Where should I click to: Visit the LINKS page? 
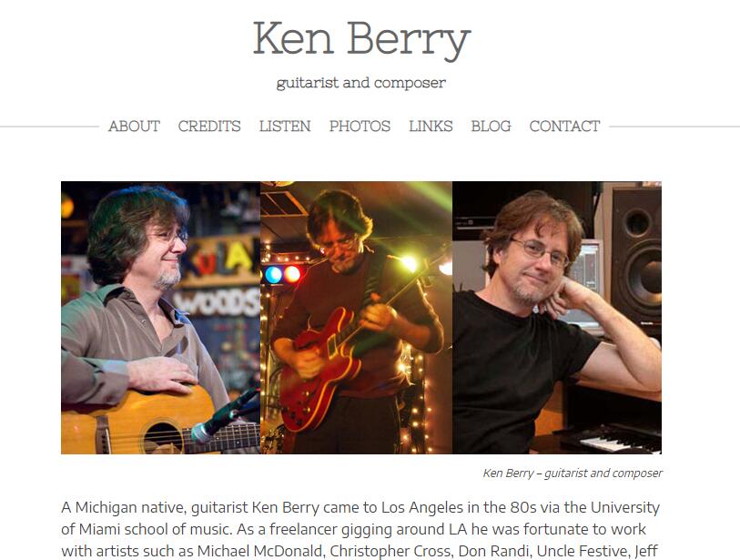click(x=431, y=126)
